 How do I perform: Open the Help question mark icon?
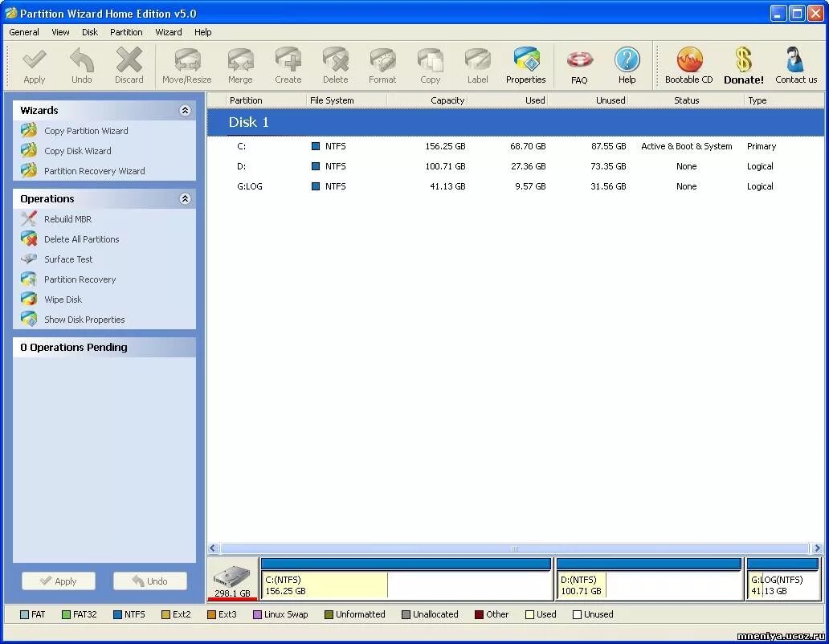click(x=627, y=59)
